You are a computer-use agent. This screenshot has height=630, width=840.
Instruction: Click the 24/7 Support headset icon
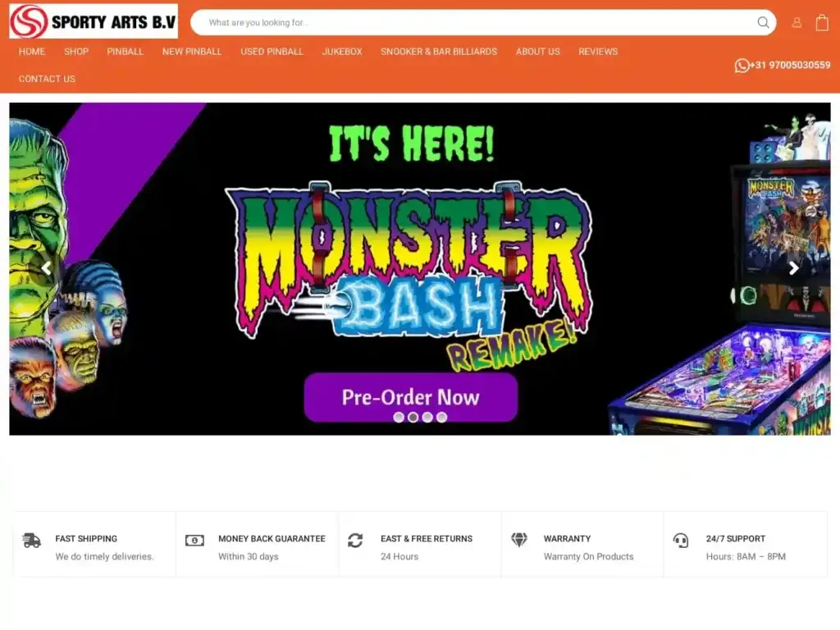[x=680, y=540]
